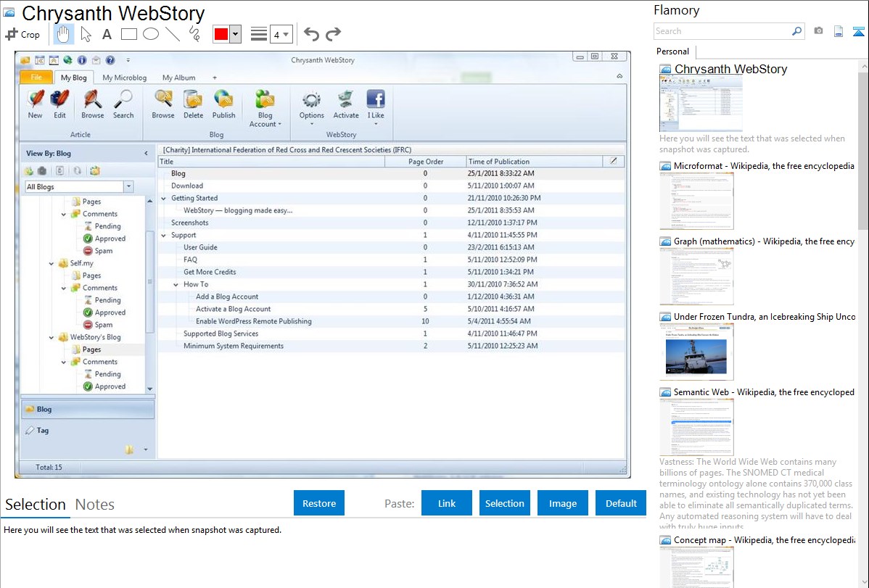The width and height of the screenshot is (869, 588).
Task: Click the paste Image button
Action: tap(562, 502)
